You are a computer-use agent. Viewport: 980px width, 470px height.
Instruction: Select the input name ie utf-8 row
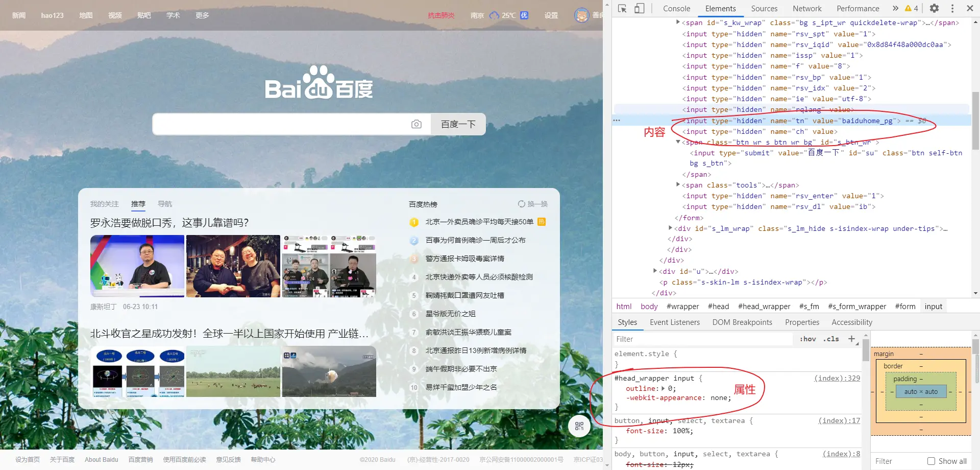click(776, 99)
